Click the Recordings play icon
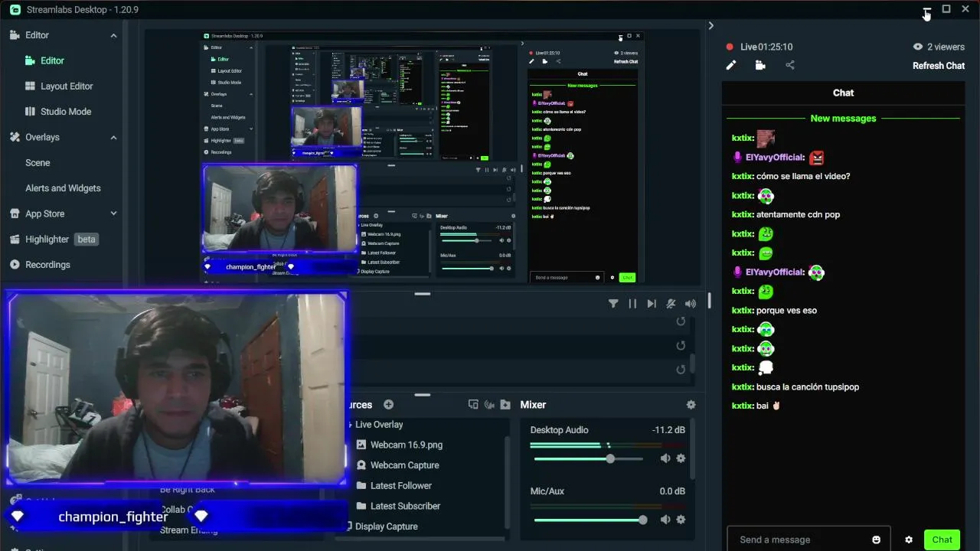The image size is (980, 551). point(15,265)
